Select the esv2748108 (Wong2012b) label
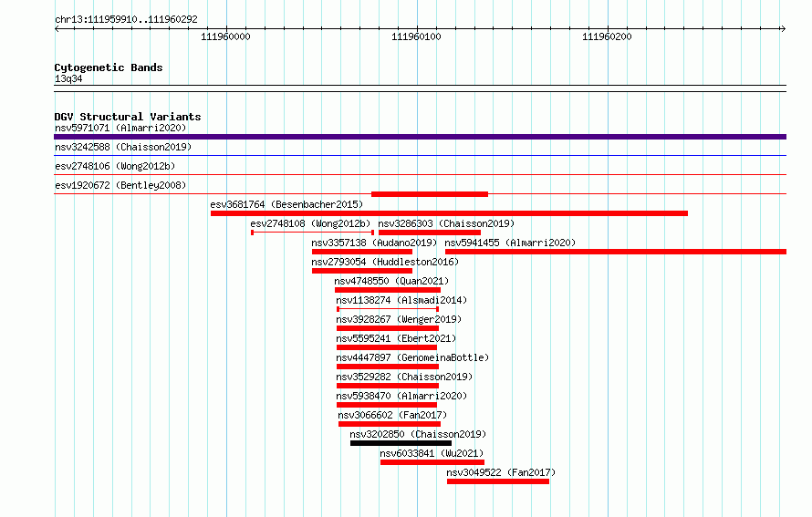 [x=311, y=223]
